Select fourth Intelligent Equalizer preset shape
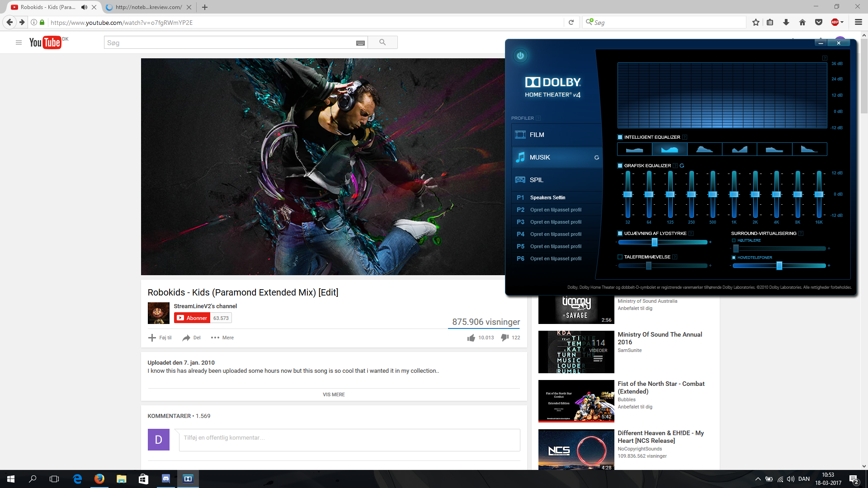Screen dimensions: 868x488 pyautogui.click(x=740, y=149)
